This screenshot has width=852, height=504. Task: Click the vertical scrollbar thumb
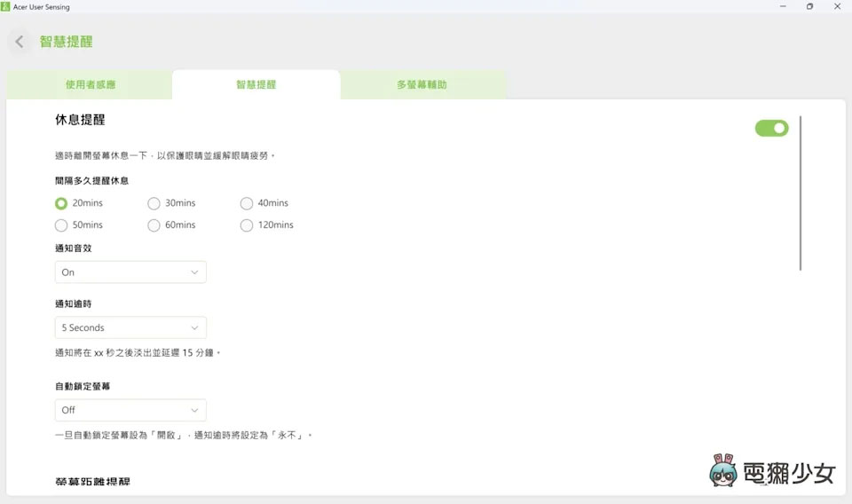point(801,193)
